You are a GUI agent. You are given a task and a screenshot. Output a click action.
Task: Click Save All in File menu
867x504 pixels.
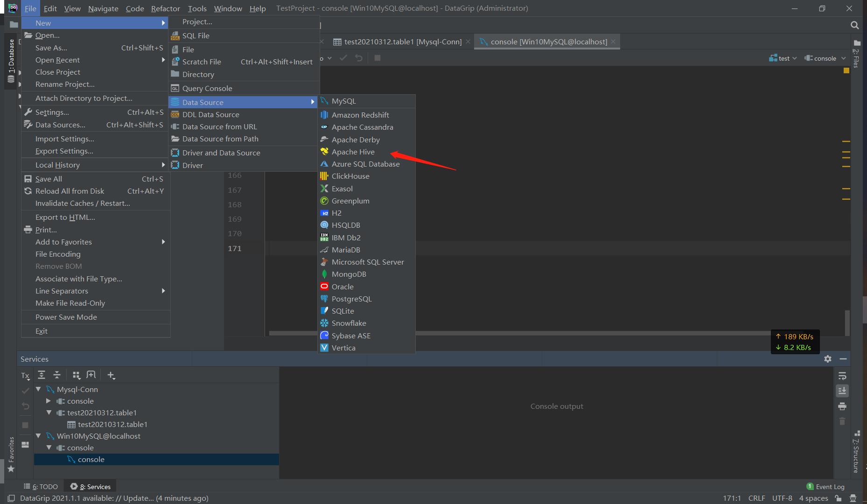95,179
